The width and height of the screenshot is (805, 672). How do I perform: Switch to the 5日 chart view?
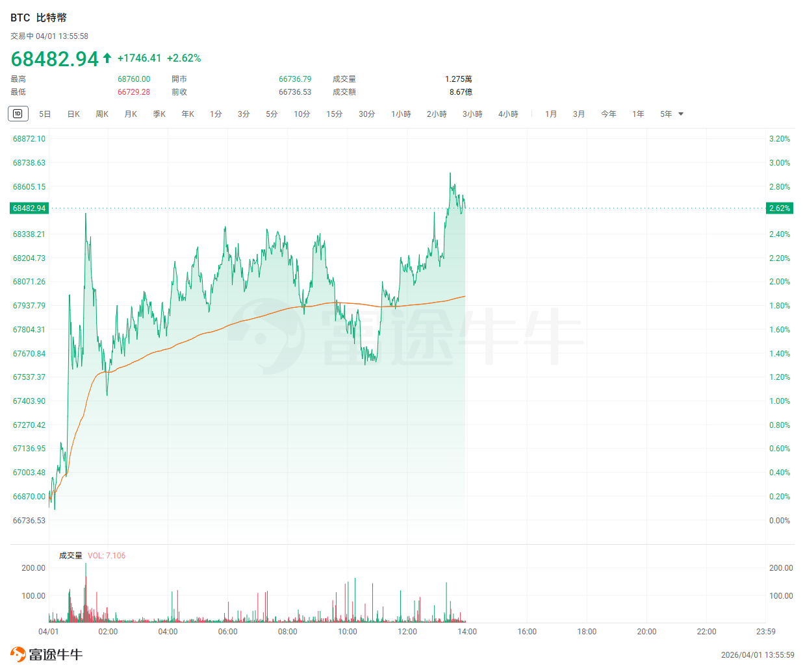point(45,114)
